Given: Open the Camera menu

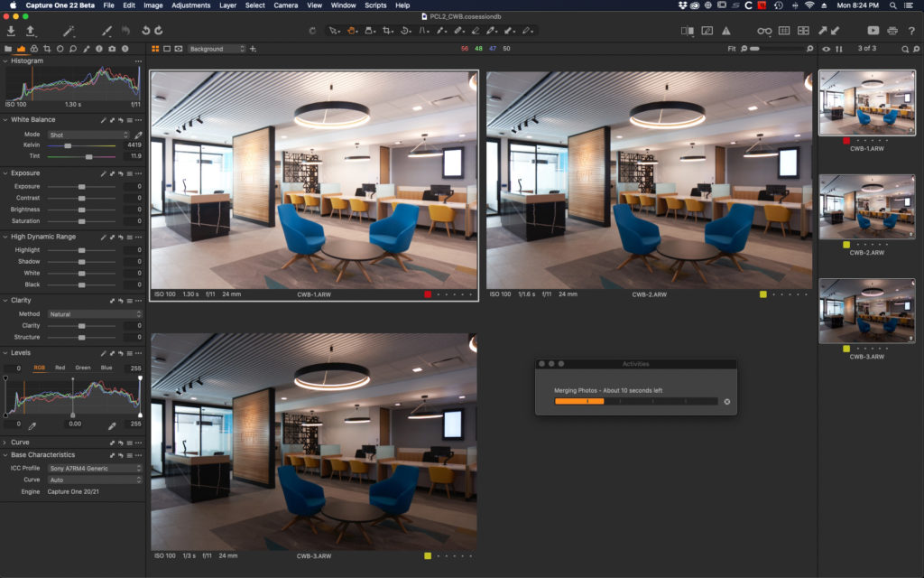Looking at the screenshot, I should click(286, 5).
